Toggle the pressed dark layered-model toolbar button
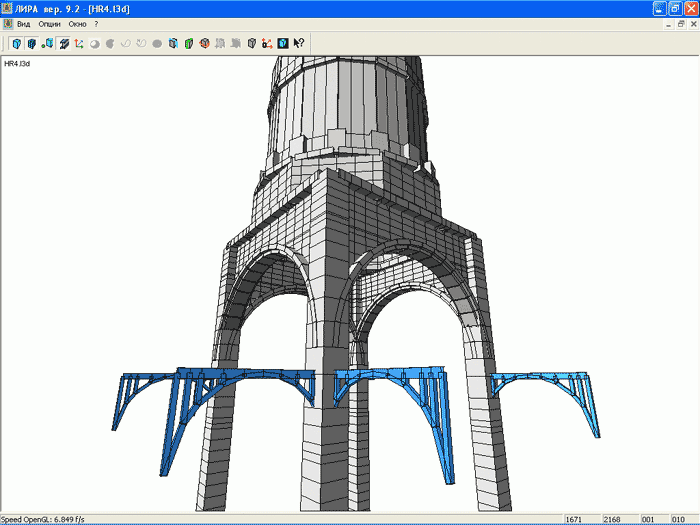The height and width of the screenshot is (525, 700). click(x=63, y=43)
